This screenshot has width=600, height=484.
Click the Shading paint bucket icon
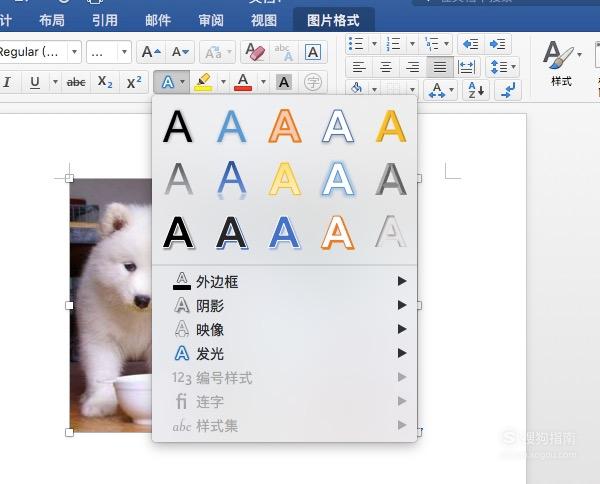357,90
